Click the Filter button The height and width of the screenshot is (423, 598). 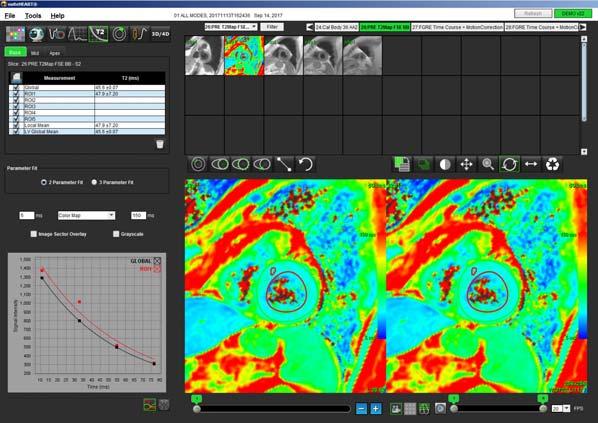pos(272,27)
